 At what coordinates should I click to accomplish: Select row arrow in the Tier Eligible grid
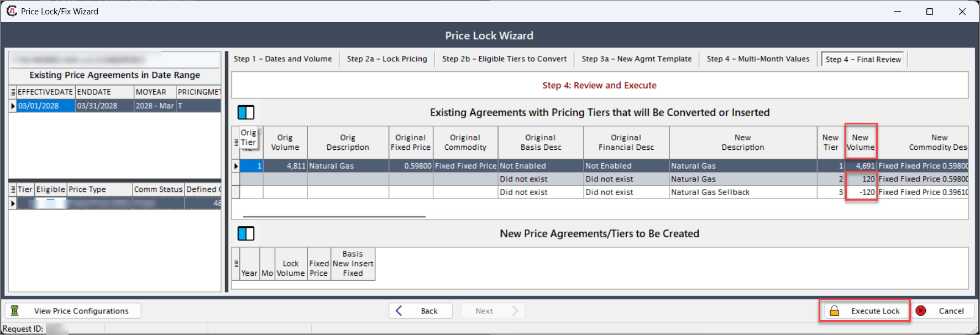coord(13,203)
